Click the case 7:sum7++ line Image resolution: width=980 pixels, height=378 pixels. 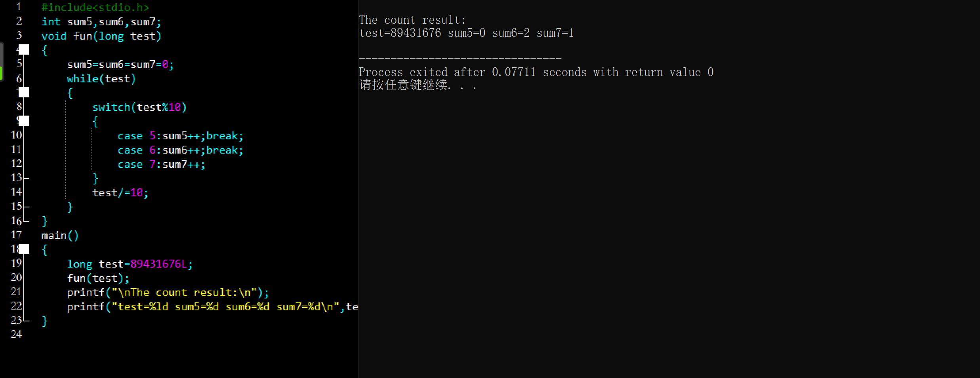coord(162,164)
